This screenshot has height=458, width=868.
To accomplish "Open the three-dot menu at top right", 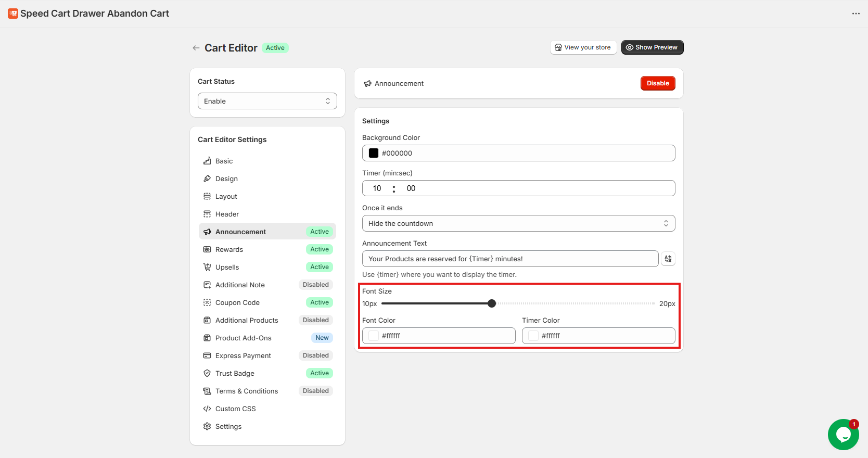I will click(x=856, y=14).
